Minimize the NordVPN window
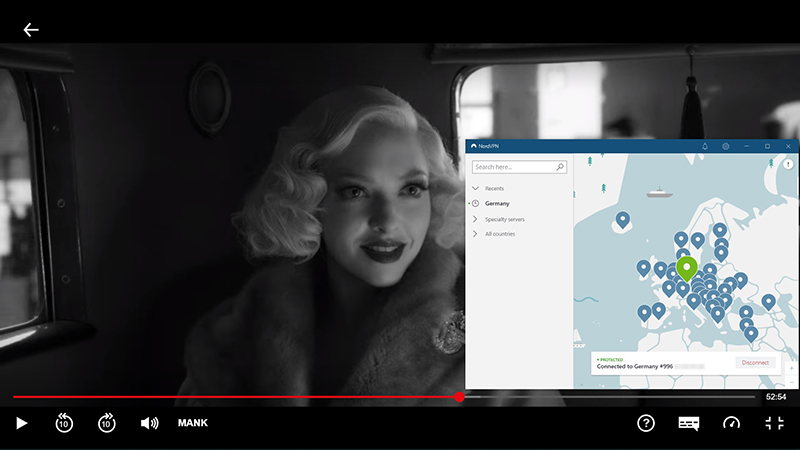The width and height of the screenshot is (800, 450). [x=746, y=146]
